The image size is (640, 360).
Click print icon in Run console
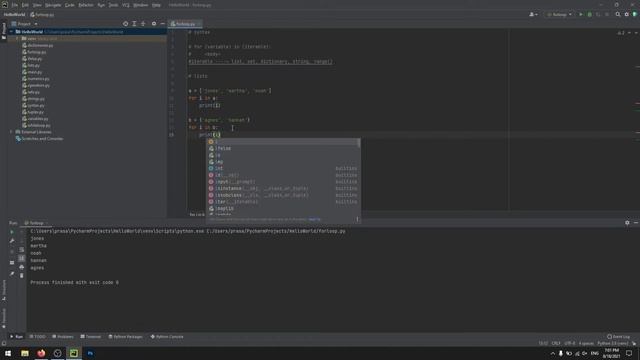click(x=22, y=267)
